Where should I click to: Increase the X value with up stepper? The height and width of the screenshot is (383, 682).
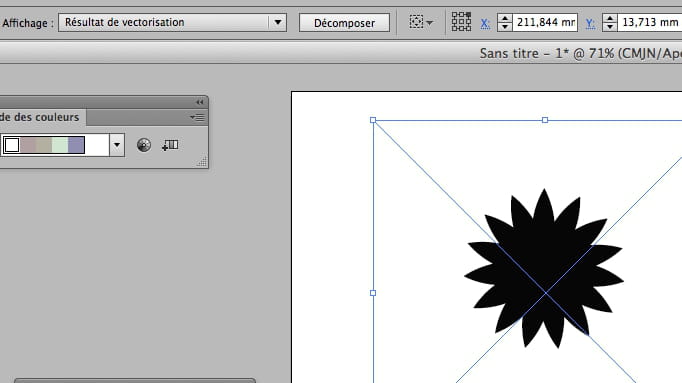[x=505, y=18]
